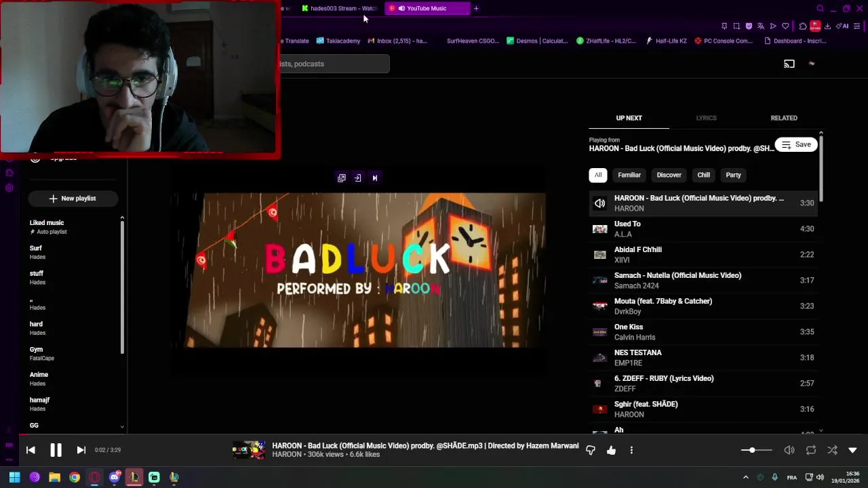Viewport: 868px width, 488px height.
Task: Click the skip icon above the video
Action: [x=374, y=178]
